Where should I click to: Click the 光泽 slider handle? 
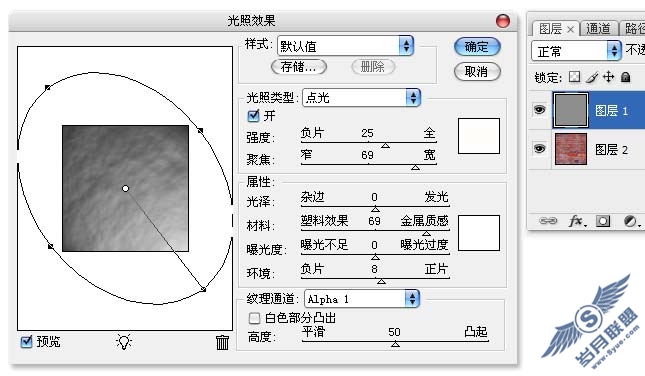375,209
